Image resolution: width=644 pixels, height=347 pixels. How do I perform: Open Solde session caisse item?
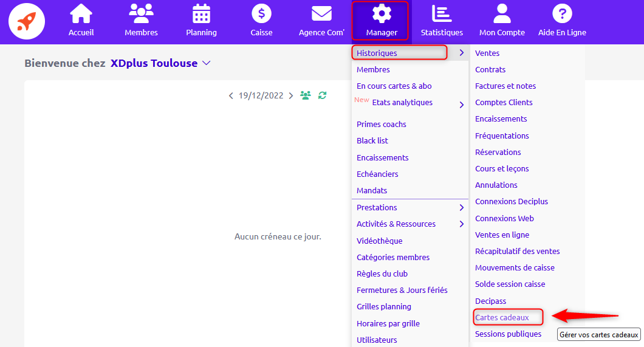pos(510,284)
